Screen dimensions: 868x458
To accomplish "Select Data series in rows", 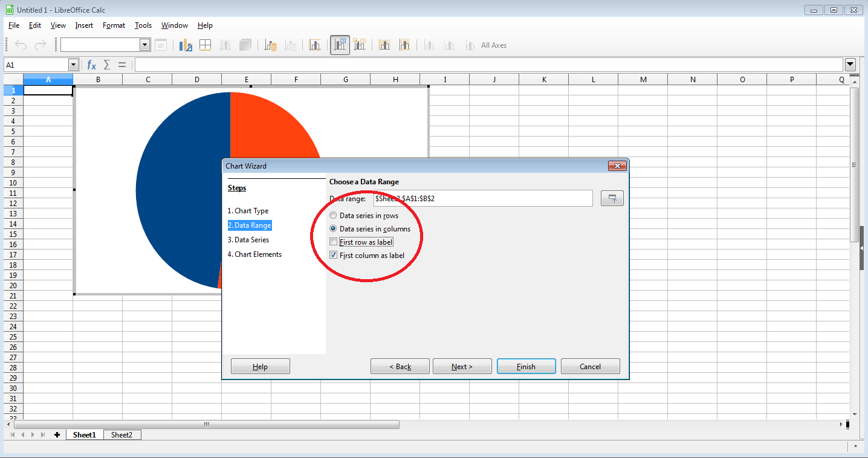I will [x=333, y=216].
